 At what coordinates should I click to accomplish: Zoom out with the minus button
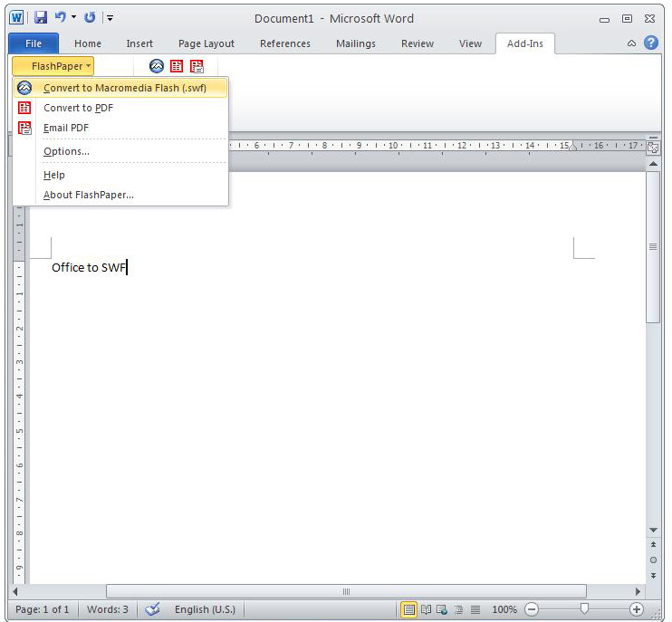(531, 609)
